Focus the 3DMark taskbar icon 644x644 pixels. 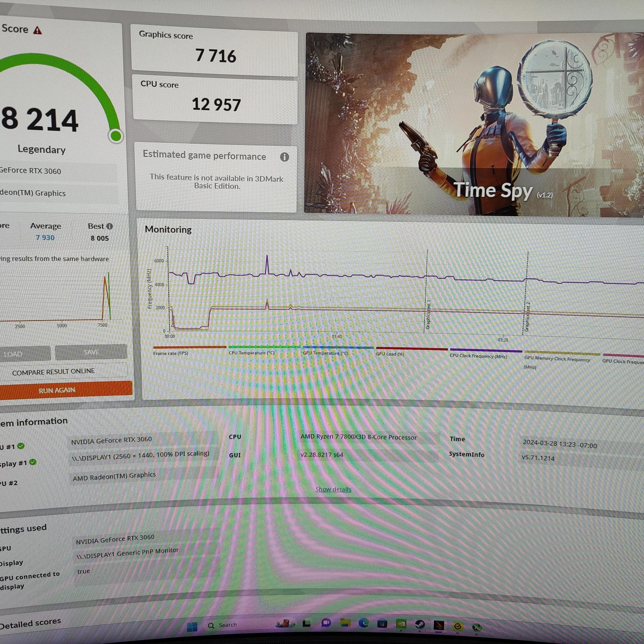pyautogui.click(x=439, y=625)
